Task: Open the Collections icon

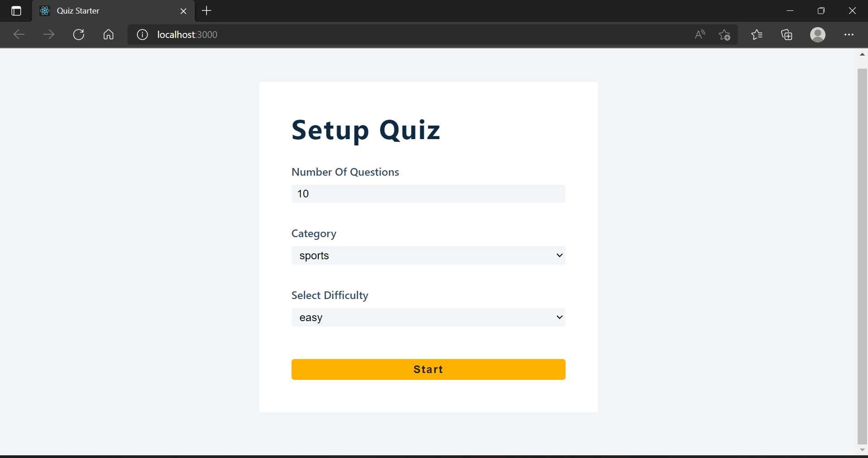Action: (787, 35)
